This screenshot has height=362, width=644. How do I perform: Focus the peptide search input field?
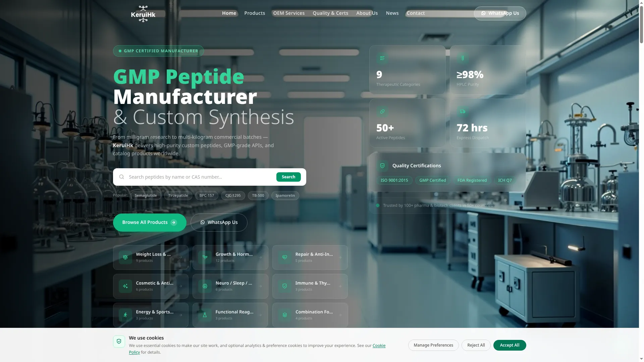(200, 177)
